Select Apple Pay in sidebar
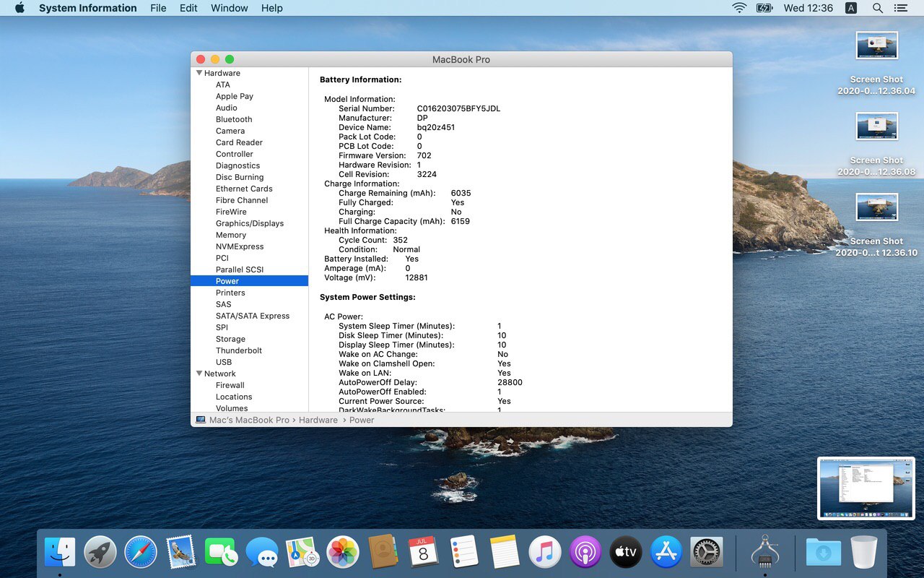Viewport: 924px width, 578px height. pos(235,96)
